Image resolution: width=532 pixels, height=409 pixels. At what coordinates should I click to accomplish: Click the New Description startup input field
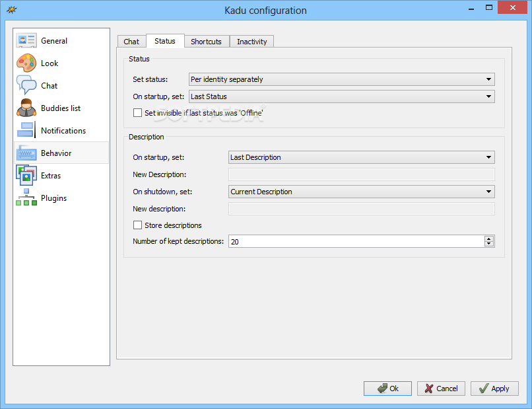[362, 174]
